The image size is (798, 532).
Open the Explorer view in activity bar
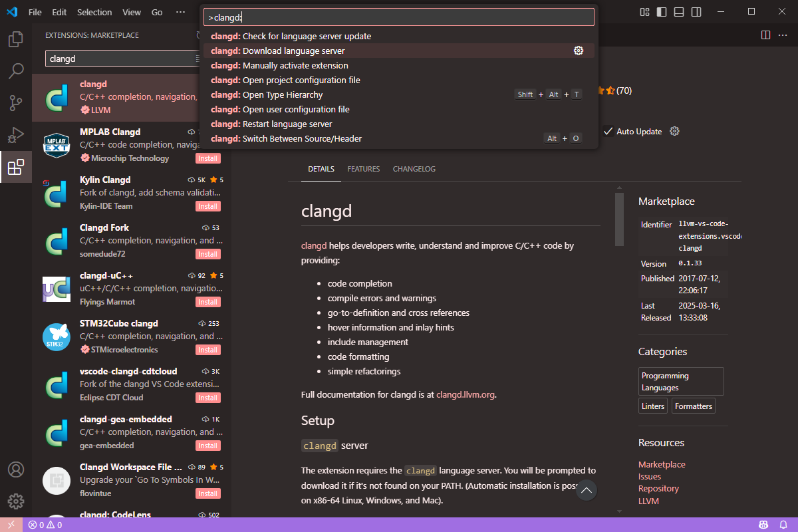(x=16, y=39)
